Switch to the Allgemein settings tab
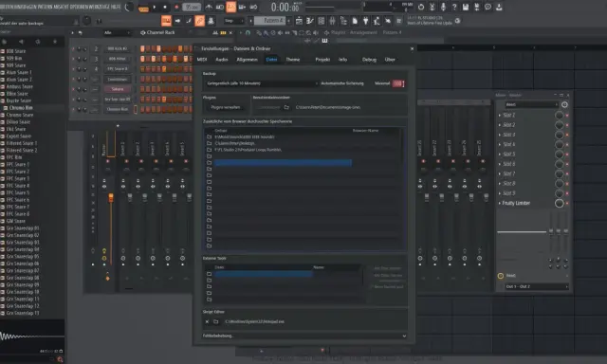 tap(247, 60)
